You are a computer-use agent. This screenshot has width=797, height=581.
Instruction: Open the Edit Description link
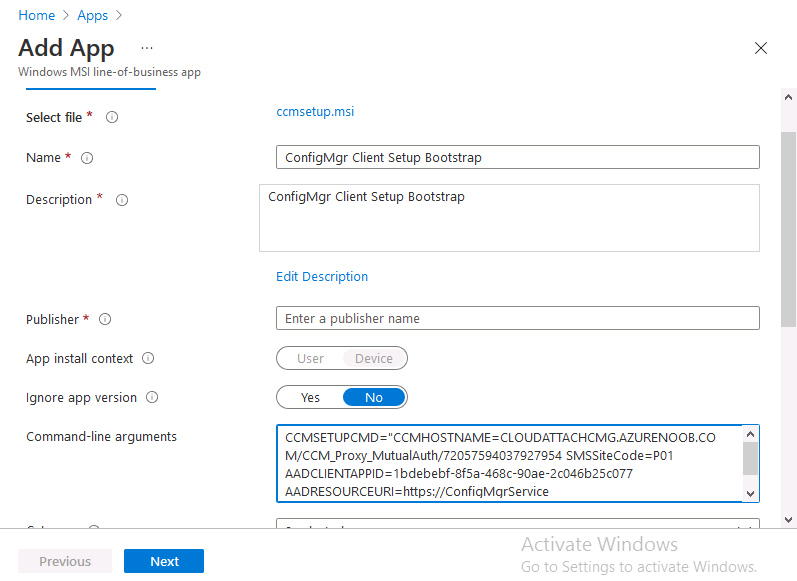322,277
